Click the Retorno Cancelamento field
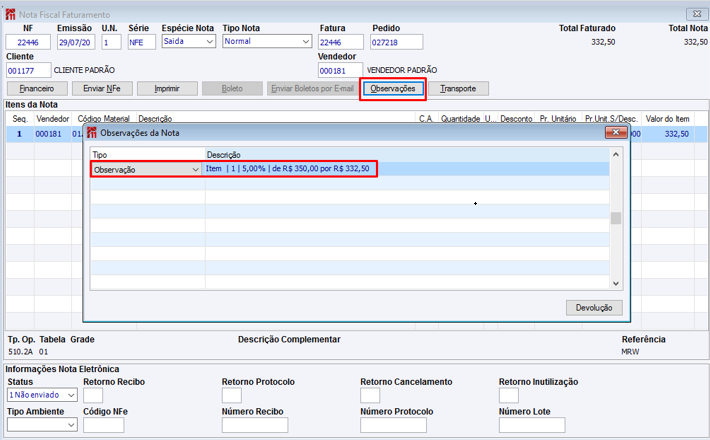This screenshot has height=440, width=710. [370, 395]
